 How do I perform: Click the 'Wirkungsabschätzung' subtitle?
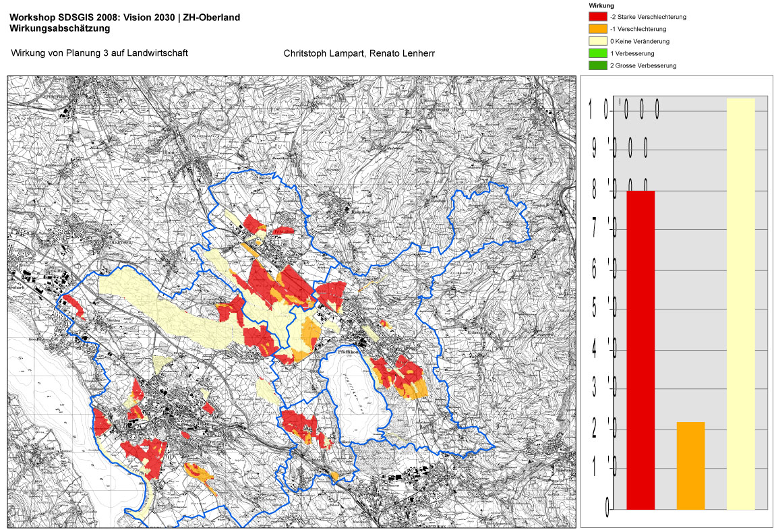(59, 28)
